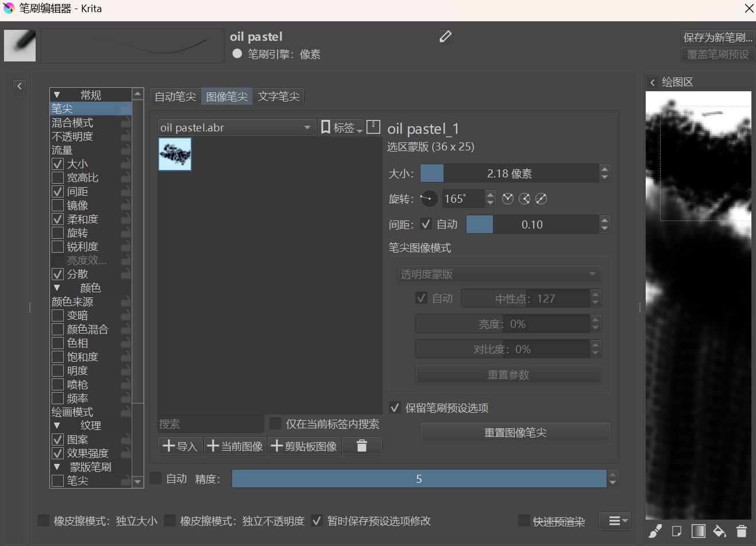
Task: Clear the scratchpad with trash icon
Action: [742, 531]
